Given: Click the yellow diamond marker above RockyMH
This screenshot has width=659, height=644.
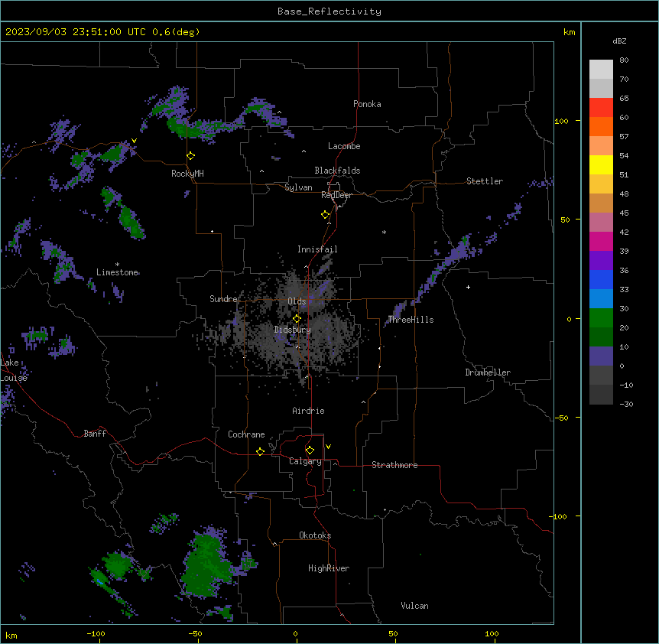Looking at the screenshot, I should point(190,156).
